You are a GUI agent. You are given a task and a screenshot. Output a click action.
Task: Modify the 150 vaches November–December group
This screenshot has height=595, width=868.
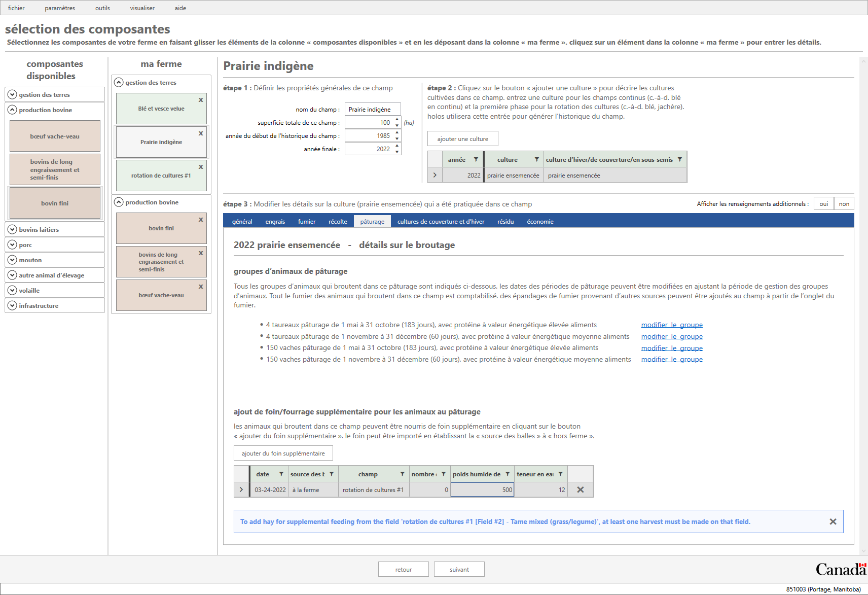(672, 359)
